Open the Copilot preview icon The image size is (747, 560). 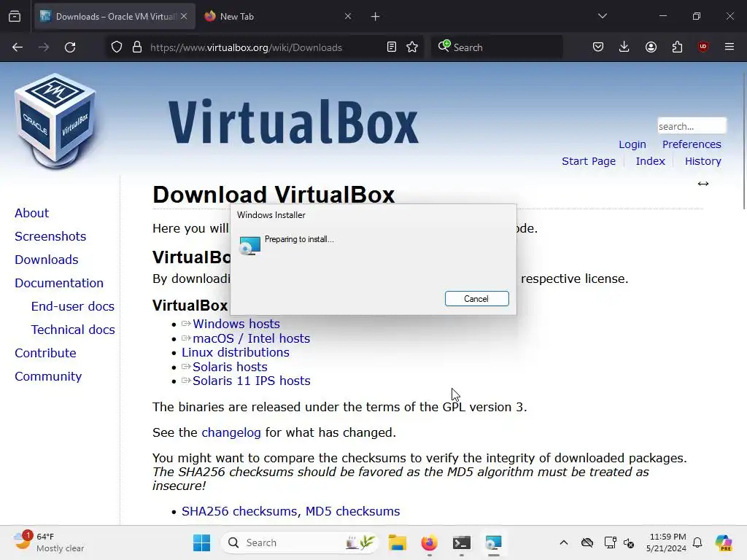pyautogui.click(x=724, y=542)
